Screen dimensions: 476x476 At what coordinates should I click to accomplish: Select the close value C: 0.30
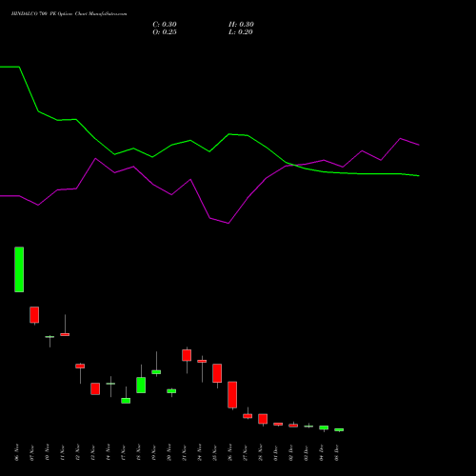pos(165,25)
